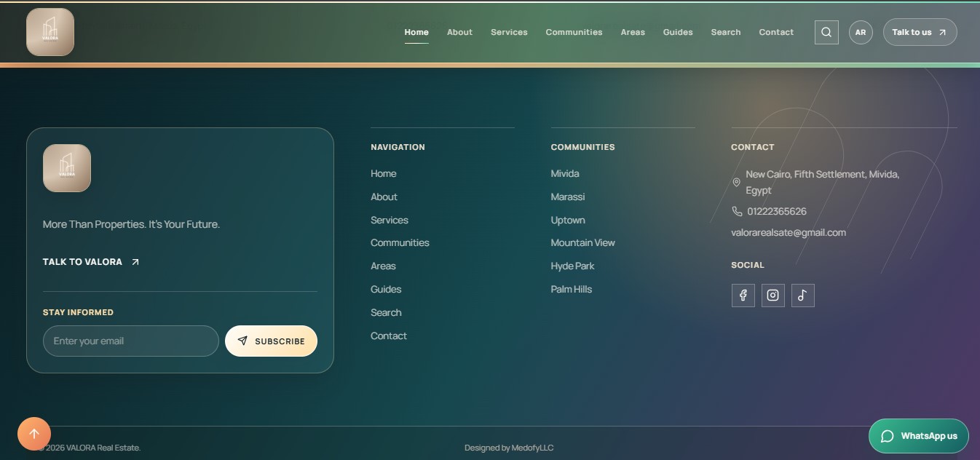Click the New Cairo address text
Viewport: 980px width, 460px height.
[823, 182]
